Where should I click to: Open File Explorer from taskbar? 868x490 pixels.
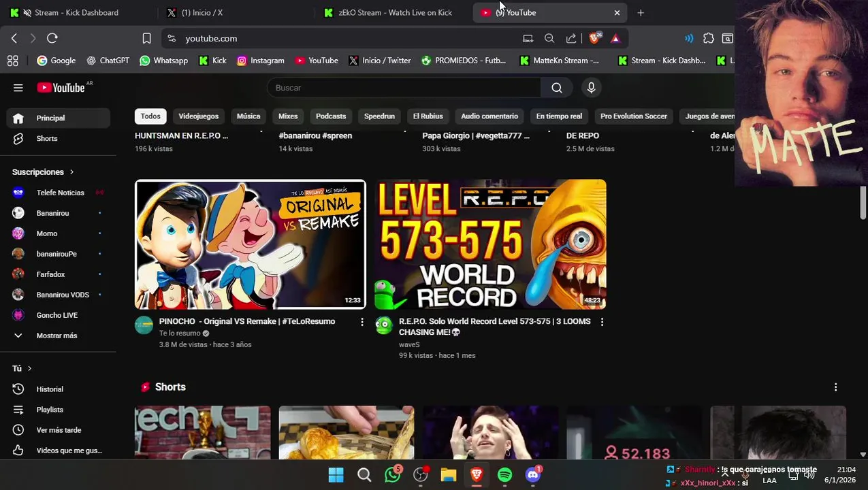448,475
